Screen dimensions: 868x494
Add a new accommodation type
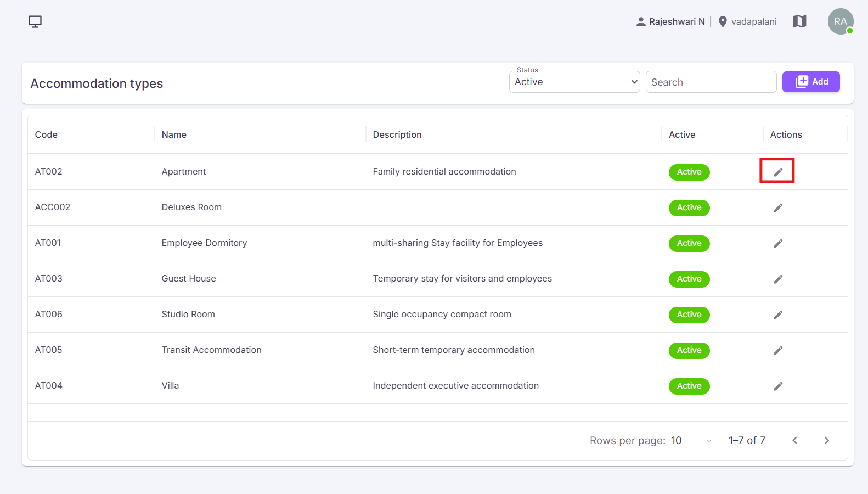tap(811, 82)
